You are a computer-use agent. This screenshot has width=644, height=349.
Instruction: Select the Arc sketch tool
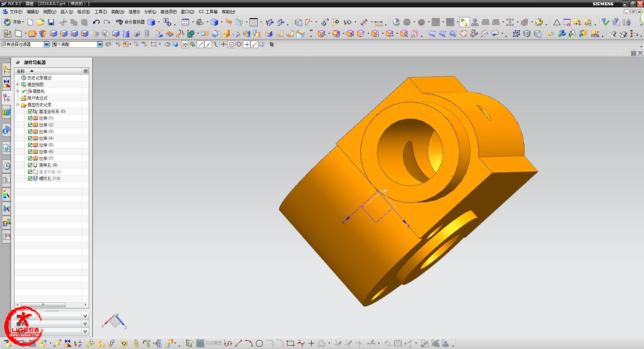pos(249,343)
